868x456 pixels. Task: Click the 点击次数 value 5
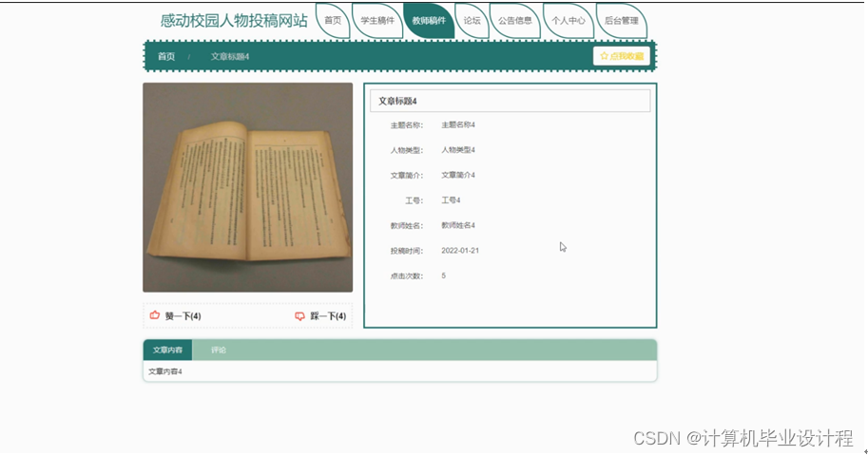pyautogui.click(x=443, y=275)
